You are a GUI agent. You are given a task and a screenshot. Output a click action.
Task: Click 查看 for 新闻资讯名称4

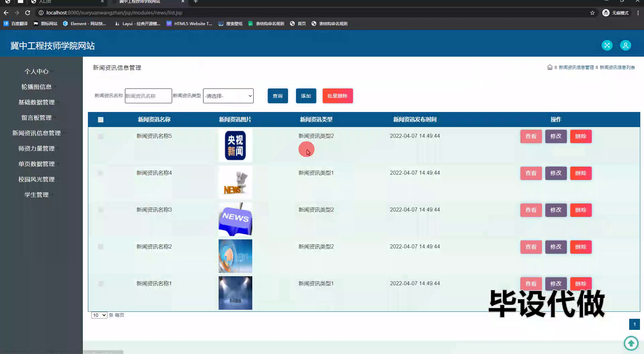531,173
